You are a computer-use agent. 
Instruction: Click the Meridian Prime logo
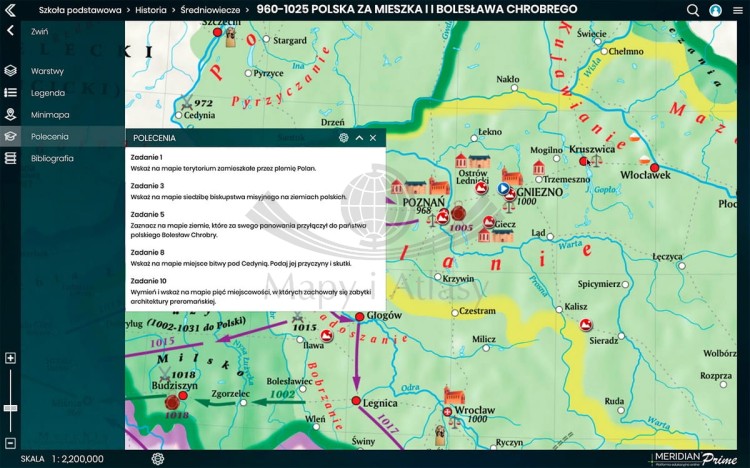pyautogui.click(x=695, y=458)
